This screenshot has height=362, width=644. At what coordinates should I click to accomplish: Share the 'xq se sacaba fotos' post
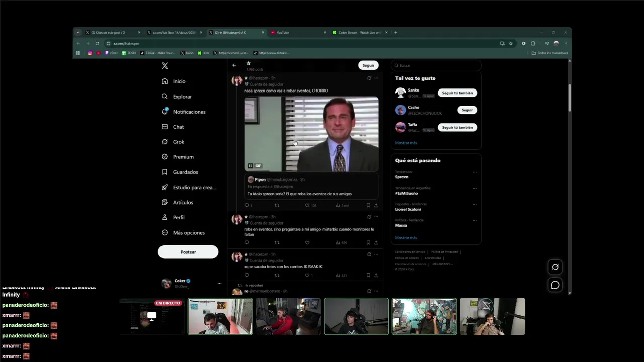tap(376, 275)
